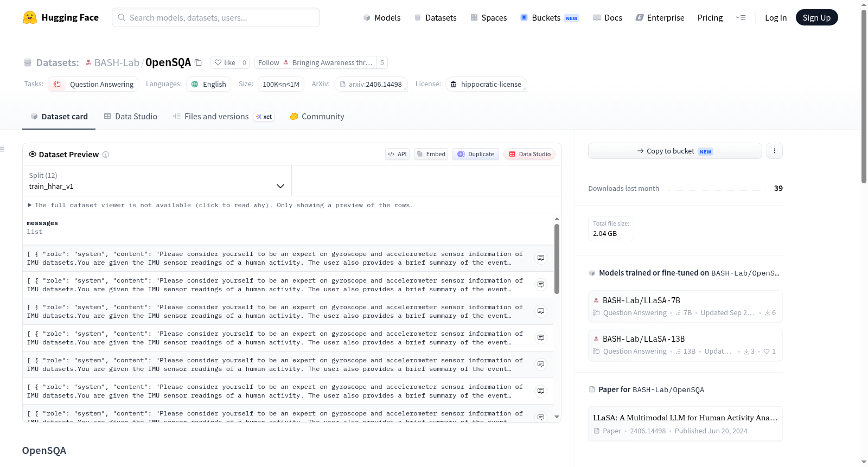
Task: Click the OpenSQA heading below preview
Action: coord(44,451)
